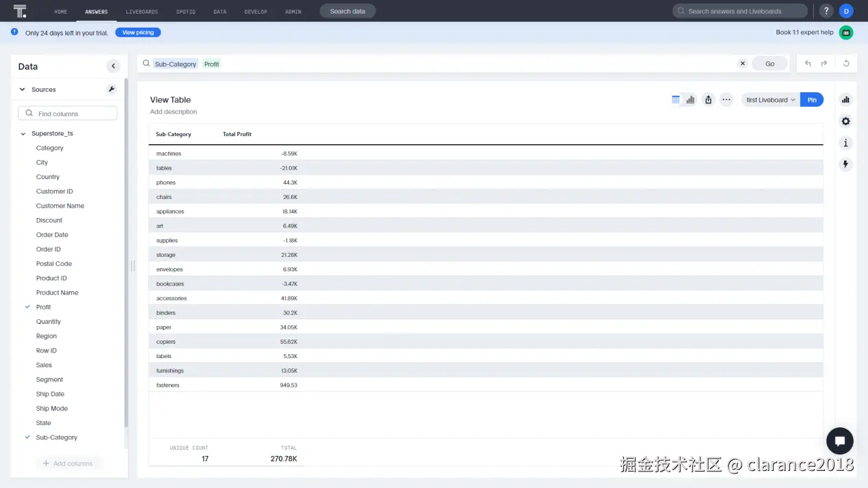The height and width of the screenshot is (488, 868).
Task: Open chart configuration in the right sidebar
Action: coord(845,99)
